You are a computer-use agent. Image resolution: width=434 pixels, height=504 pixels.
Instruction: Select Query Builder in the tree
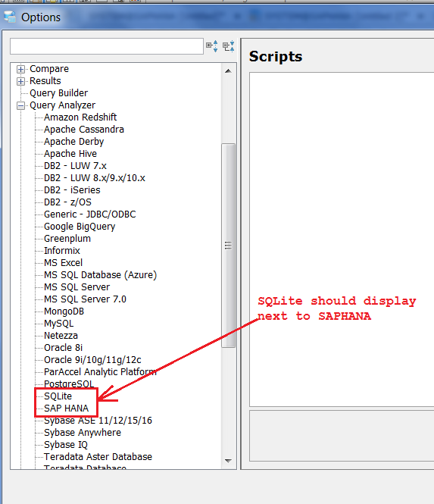[x=58, y=93]
